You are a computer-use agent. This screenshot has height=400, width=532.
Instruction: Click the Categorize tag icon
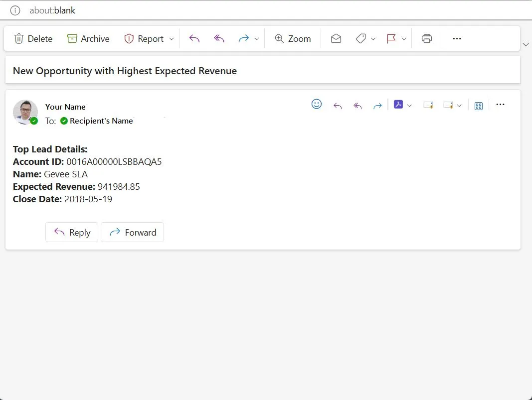coord(361,39)
